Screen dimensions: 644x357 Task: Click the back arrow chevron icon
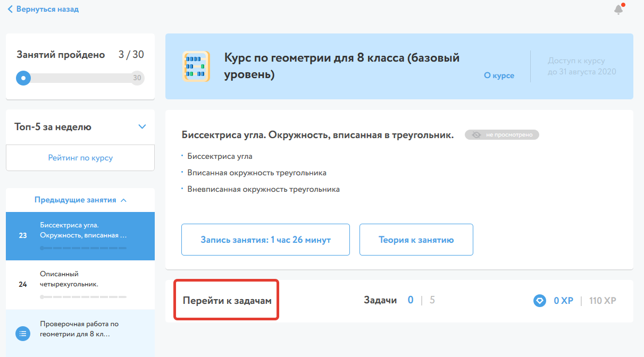coord(10,9)
